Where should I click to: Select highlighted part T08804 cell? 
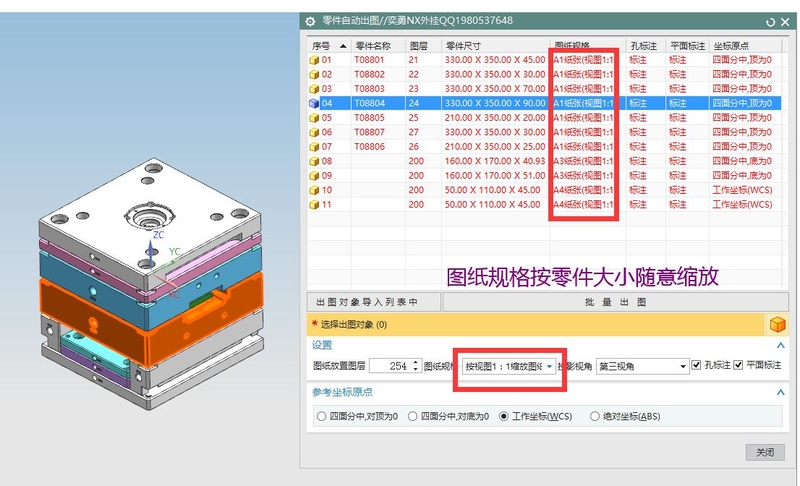point(369,104)
